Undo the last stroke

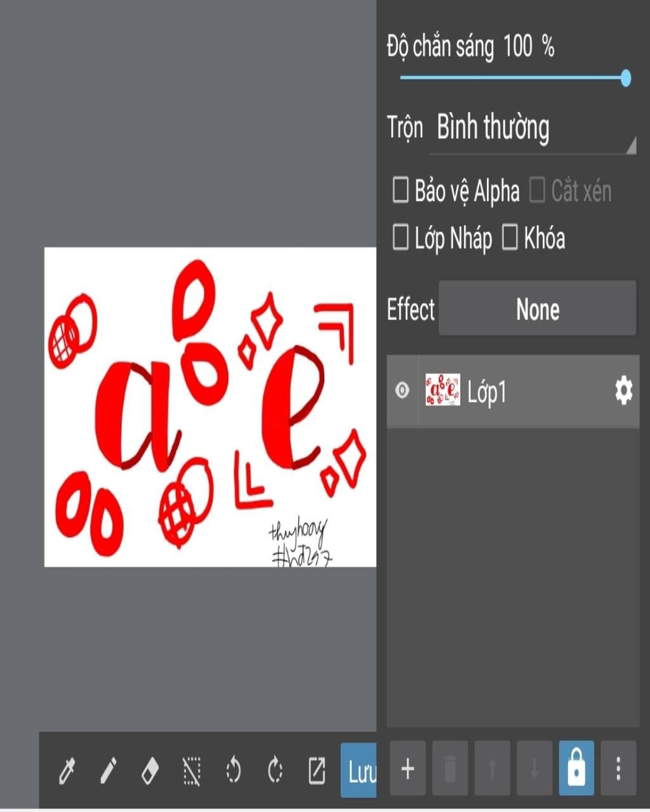[x=234, y=771]
